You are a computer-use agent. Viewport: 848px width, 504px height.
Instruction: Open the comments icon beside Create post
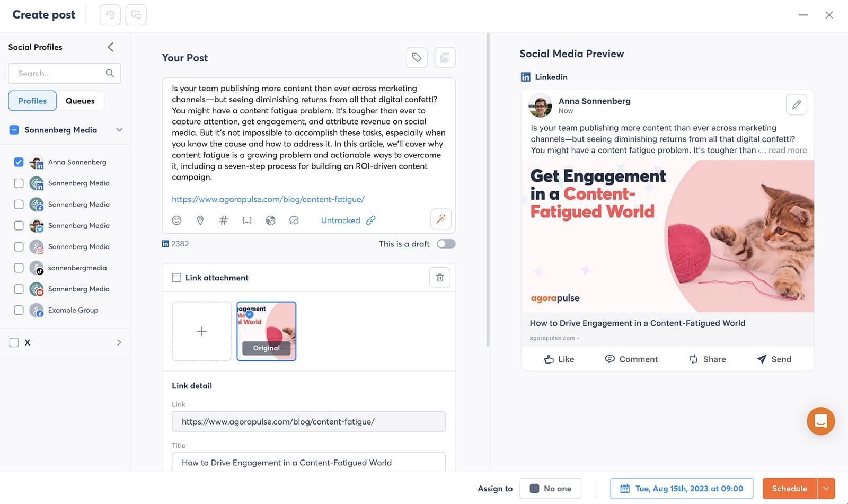(136, 15)
